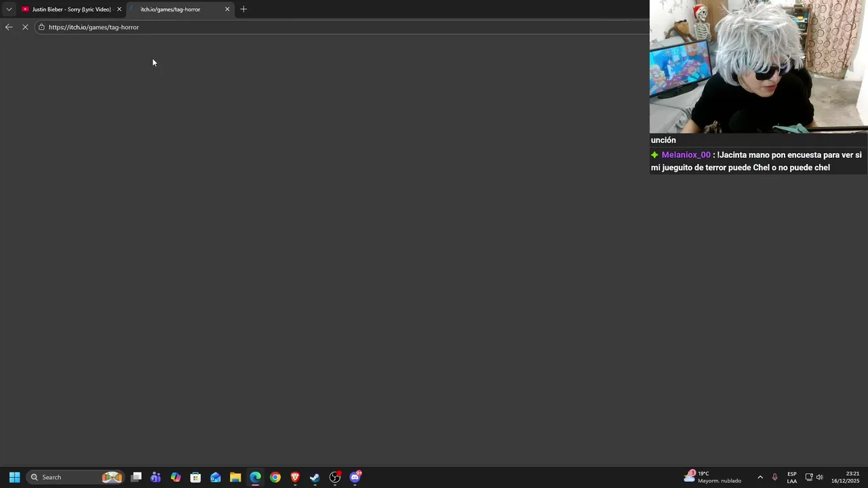The image size is (868, 488).
Task: Switch to Microsoft Edge in the taskbar
Action: (255, 477)
